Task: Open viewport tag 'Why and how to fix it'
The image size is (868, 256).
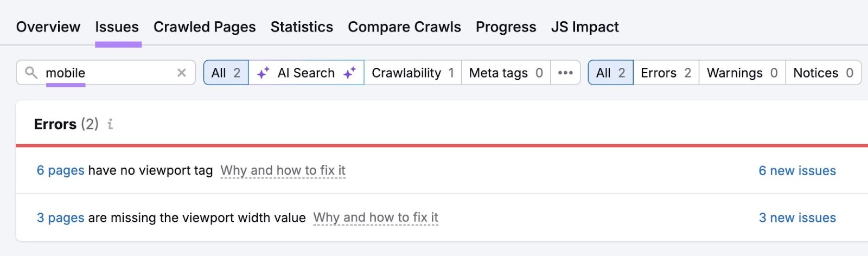Action: 283,170
